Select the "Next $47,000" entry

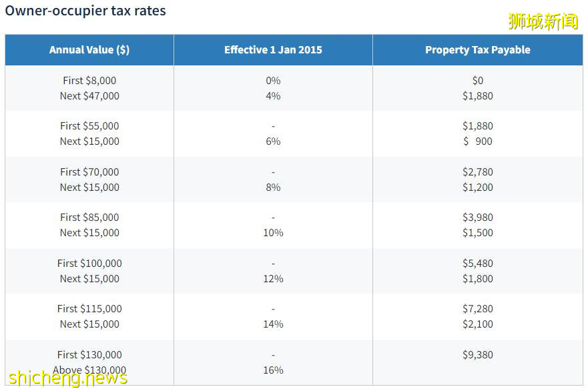(x=89, y=96)
